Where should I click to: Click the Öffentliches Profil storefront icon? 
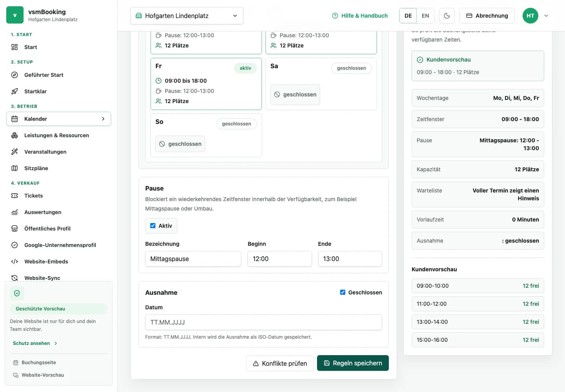15,229
